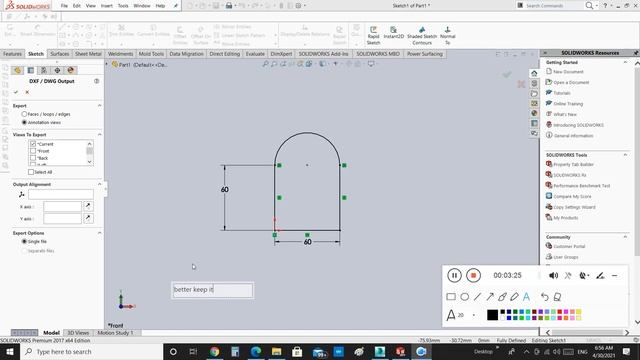Collapse the Output Alignment section
The image size is (640, 360).
pyautogui.click(x=99, y=184)
